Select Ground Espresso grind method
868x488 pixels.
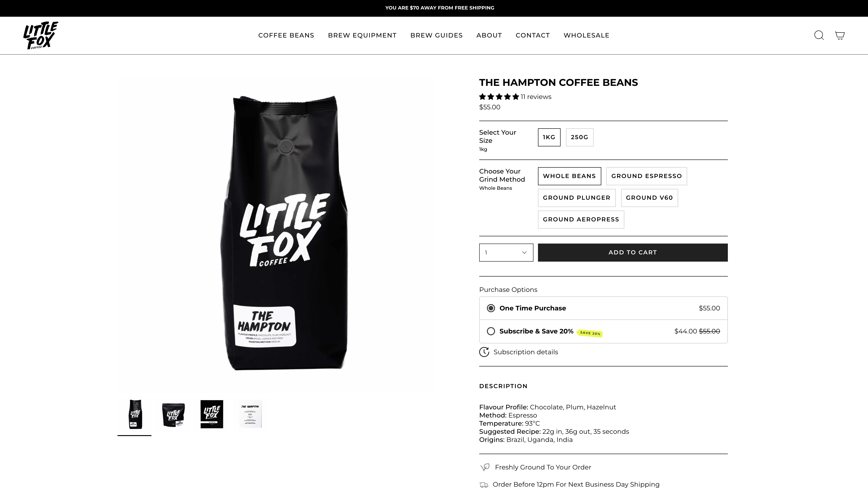(646, 176)
